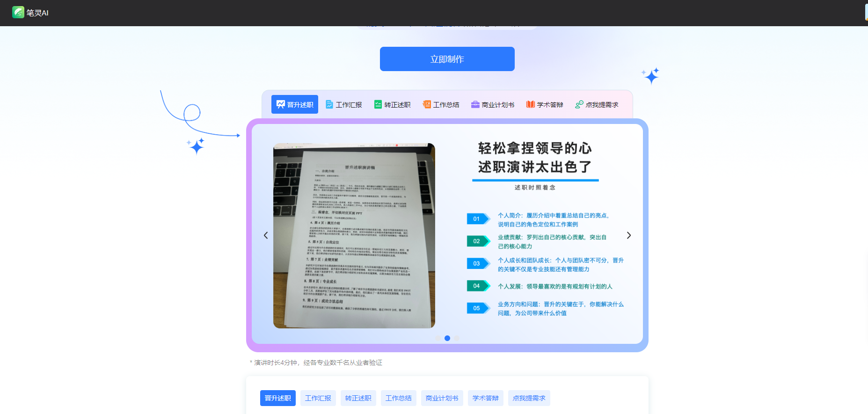Select the active middle carousel dot
This screenshot has height=414, width=868.
coord(447,338)
